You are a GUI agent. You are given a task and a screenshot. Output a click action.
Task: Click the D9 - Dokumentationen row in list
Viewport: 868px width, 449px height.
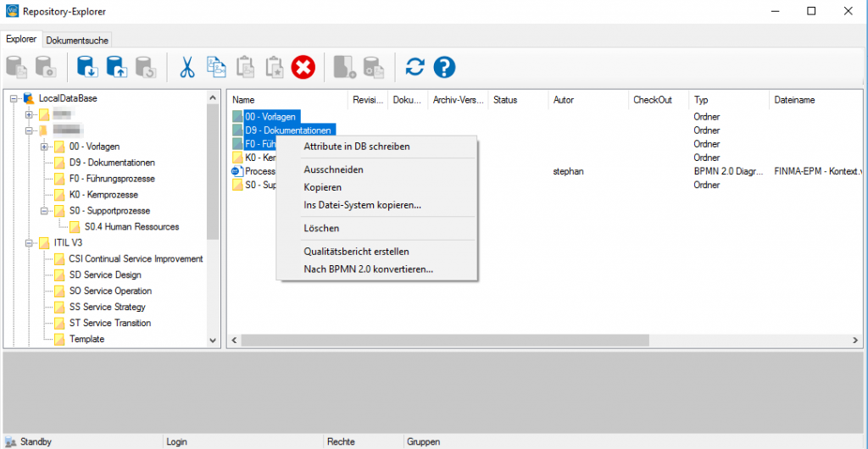click(x=290, y=130)
